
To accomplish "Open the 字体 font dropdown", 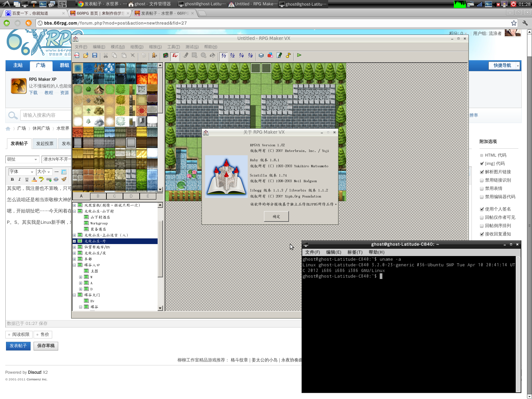I will [x=22, y=172].
